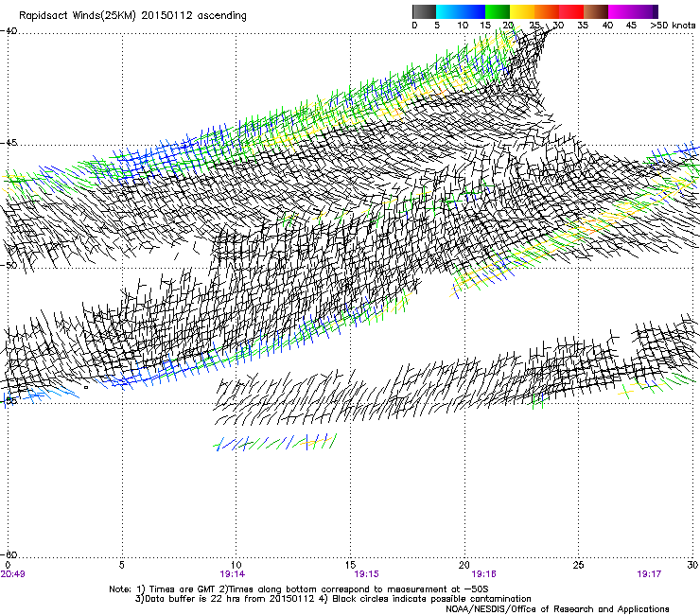Click the brown 35-40 knots legend swatch
This screenshot has height=615, width=700.
coord(596,11)
